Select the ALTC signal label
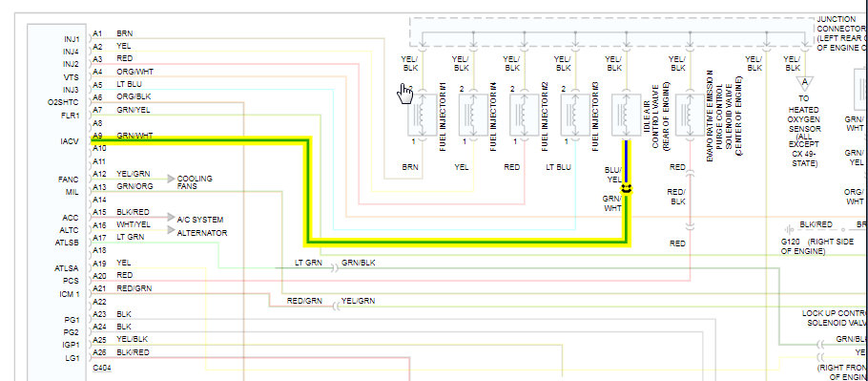Image resolution: width=868 pixels, height=381 pixels. (x=71, y=230)
